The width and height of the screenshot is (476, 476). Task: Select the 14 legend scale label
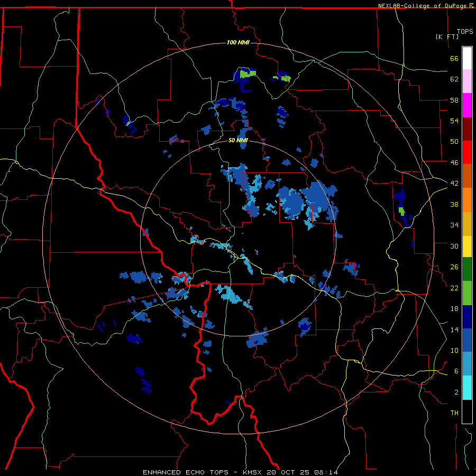pos(454,329)
